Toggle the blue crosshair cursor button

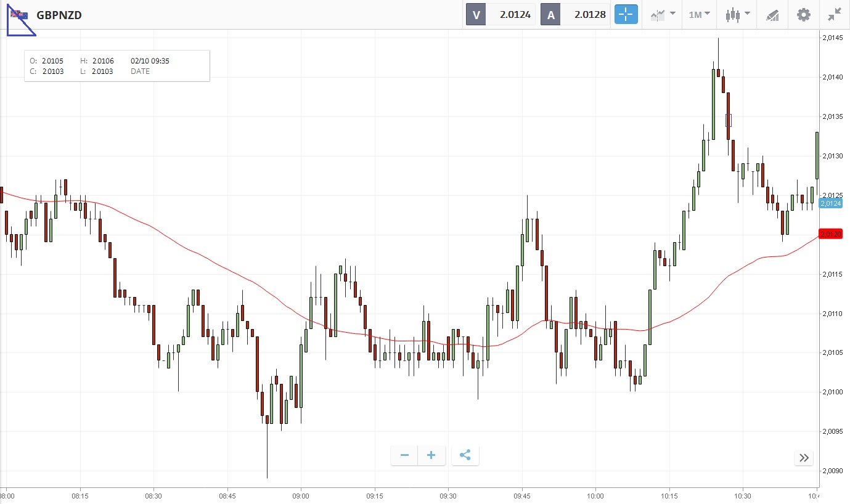(626, 14)
